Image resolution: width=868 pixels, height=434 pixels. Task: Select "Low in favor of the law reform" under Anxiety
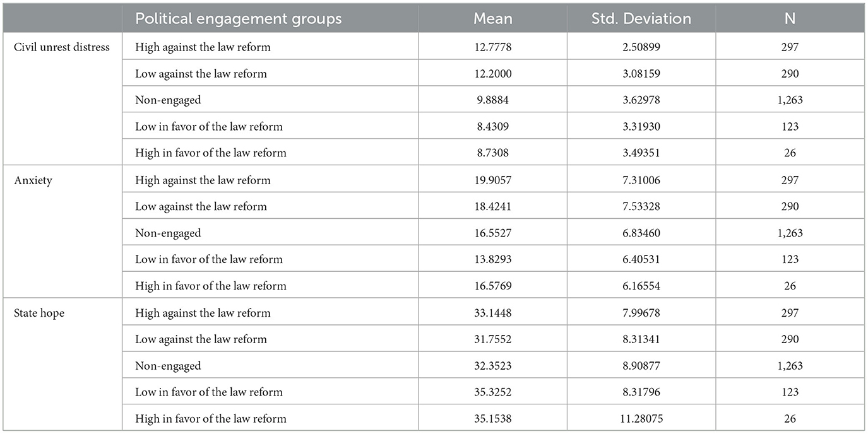pyautogui.click(x=209, y=259)
